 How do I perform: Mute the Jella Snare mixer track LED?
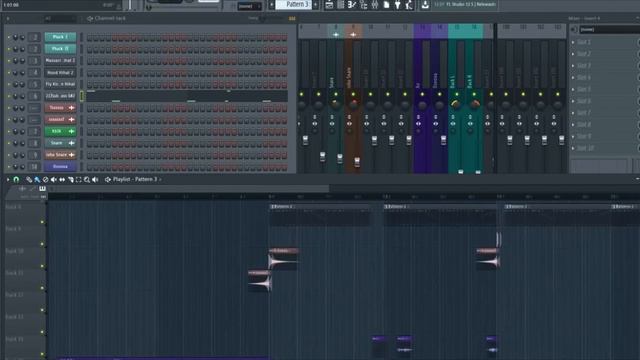click(x=353, y=94)
